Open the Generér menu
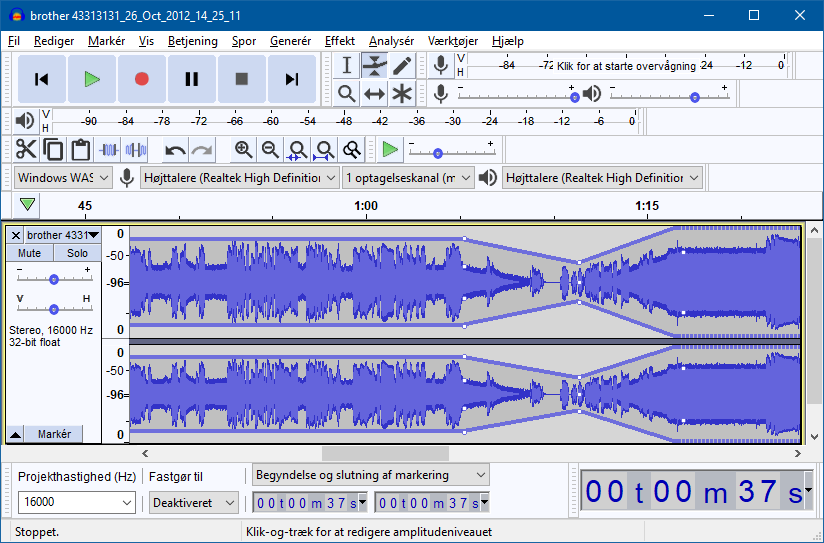The width and height of the screenshot is (824, 543). 290,41
